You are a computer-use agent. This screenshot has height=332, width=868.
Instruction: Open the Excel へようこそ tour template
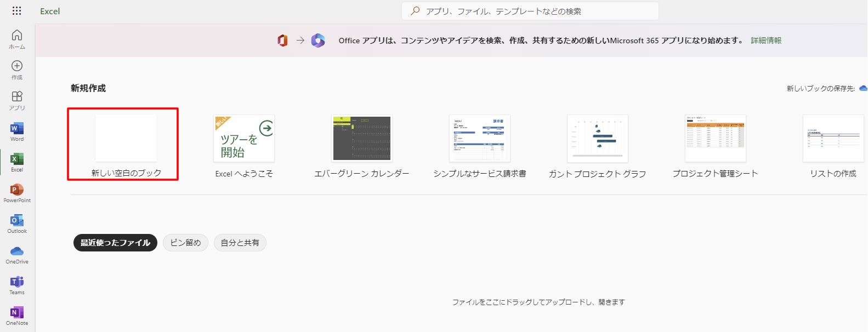(244, 146)
